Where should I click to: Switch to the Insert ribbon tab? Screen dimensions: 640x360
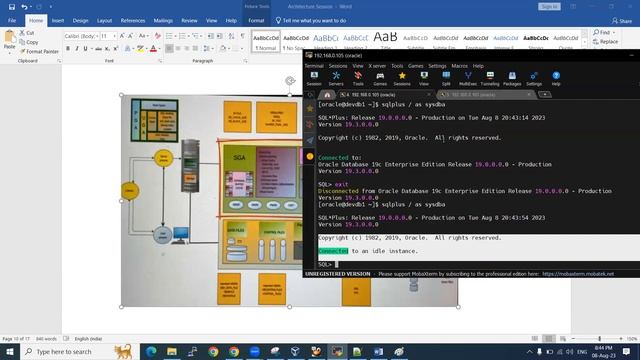58,20
